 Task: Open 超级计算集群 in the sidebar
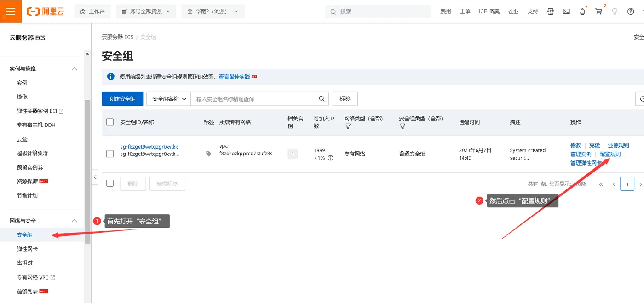(x=32, y=153)
